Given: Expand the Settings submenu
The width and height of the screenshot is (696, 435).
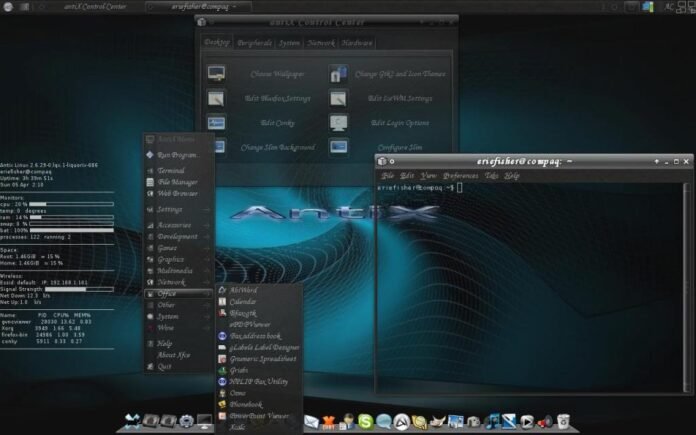Looking at the screenshot, I should [x=170, y=209].
